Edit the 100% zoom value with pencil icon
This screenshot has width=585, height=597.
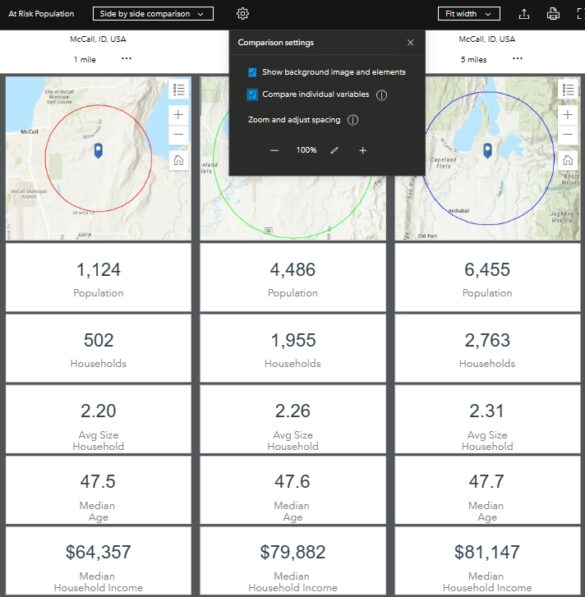point(334,150)
